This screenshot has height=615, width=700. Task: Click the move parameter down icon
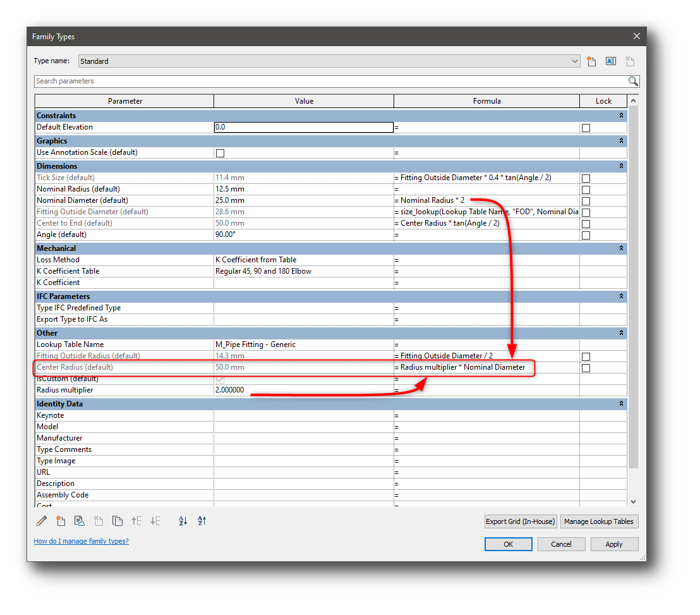155,521
